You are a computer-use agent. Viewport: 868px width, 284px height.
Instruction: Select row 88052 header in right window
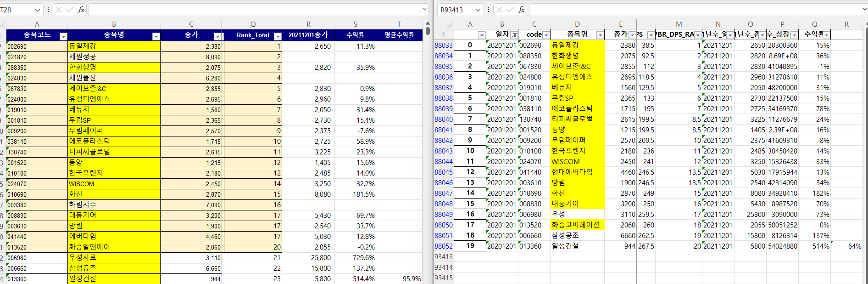click(444, 246)
